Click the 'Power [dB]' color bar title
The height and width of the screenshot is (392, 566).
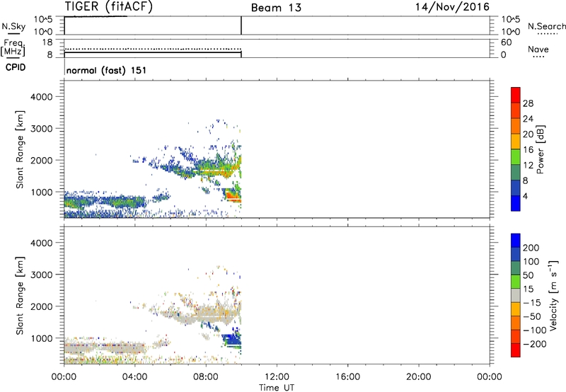pyautogui.click(x=540, y=149)
